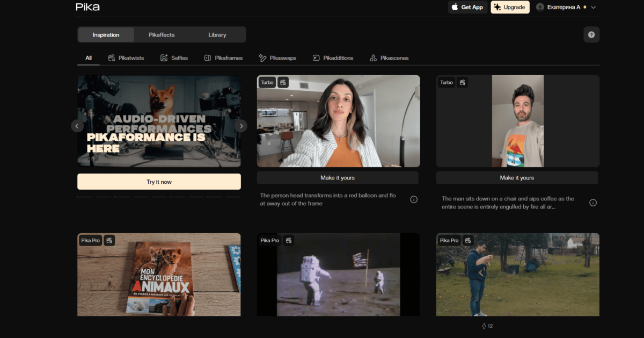This screenshot has height=338, width=644.
Task: Go to previous banner slide arrow
Action: coord(77,126)
